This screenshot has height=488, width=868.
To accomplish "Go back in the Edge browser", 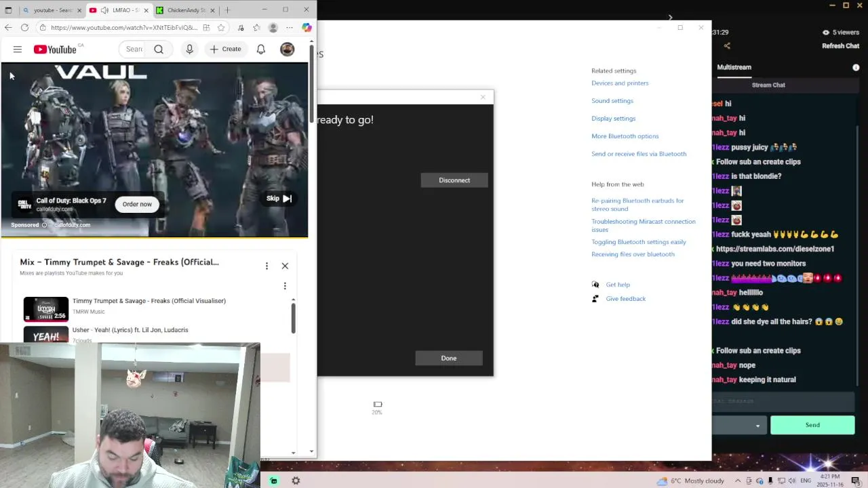I will pos(8,28).
